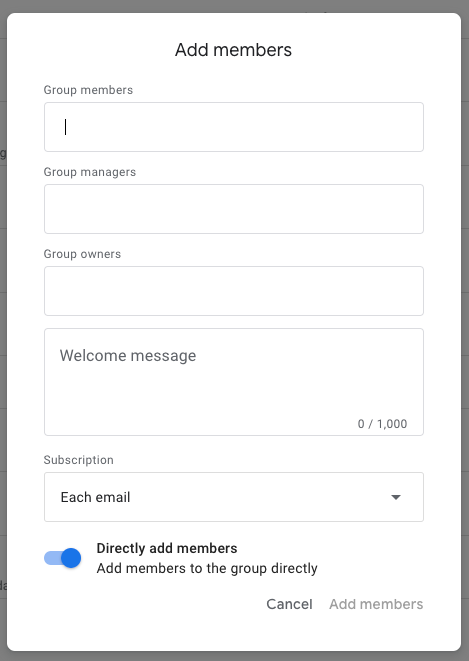Click the Group members field label
The height and width of the screenshot is (661, 469).
pos(88,90)
